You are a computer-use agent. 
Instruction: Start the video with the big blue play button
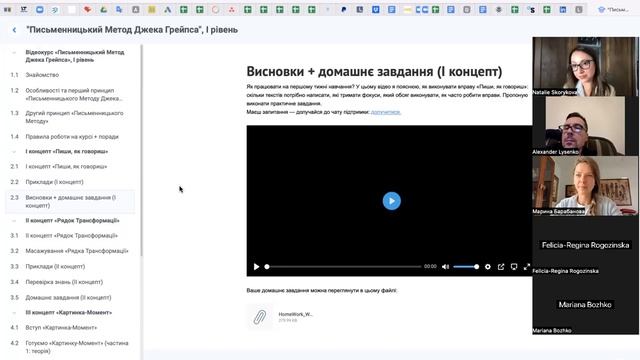click(x=391, y=201)
